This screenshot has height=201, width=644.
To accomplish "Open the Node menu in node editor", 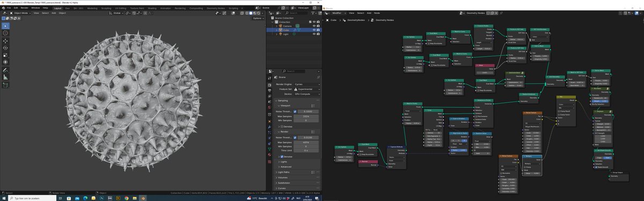I will tap(377, 12).
